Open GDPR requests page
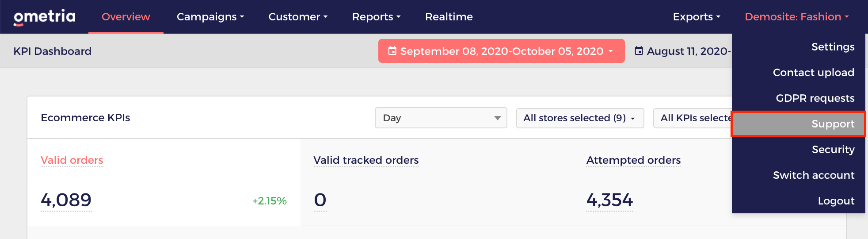 tap(815, 98)
